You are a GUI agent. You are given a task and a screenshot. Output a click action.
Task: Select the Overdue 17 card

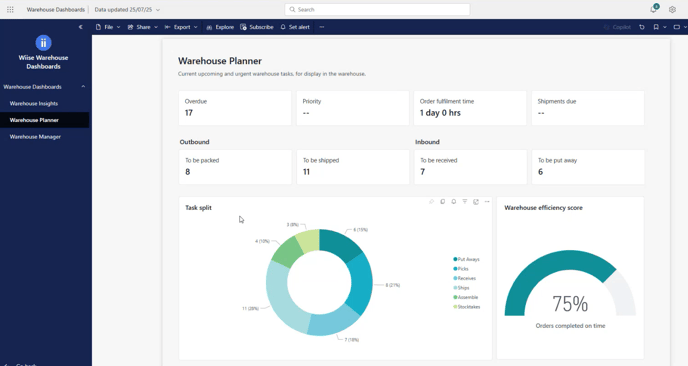pyautogui.click(x=235, y=108)
